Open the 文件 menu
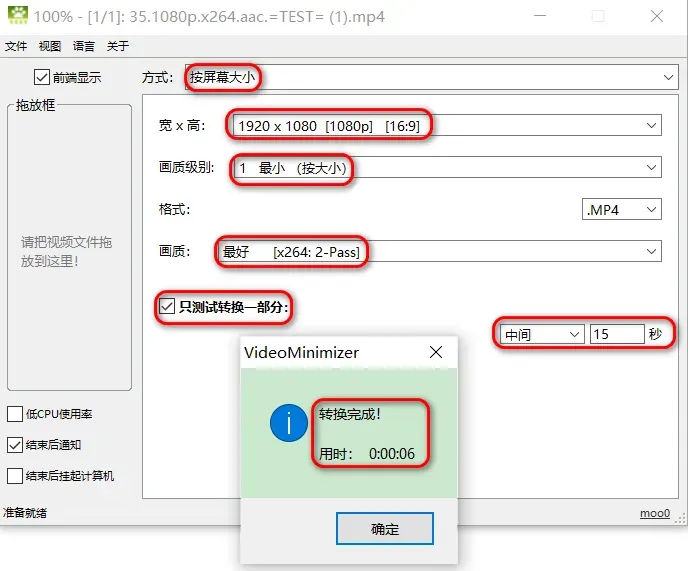 pos(16,46)
